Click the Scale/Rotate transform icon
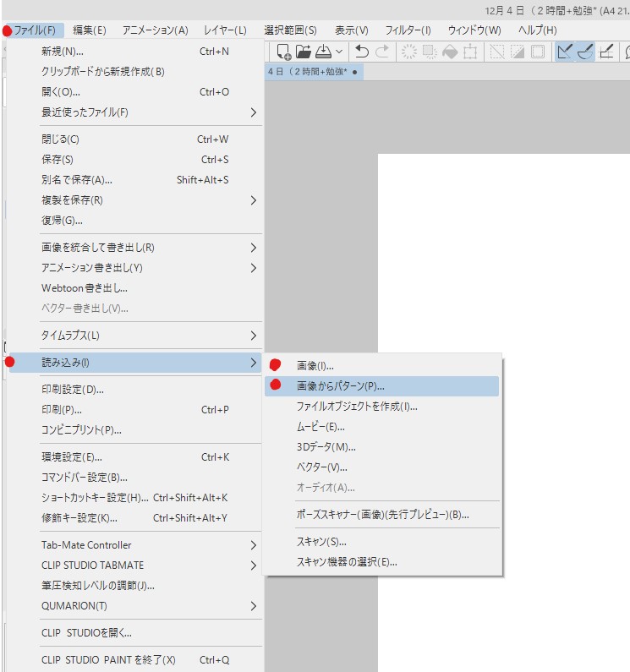The image size is (630, 672). (470, 52)
